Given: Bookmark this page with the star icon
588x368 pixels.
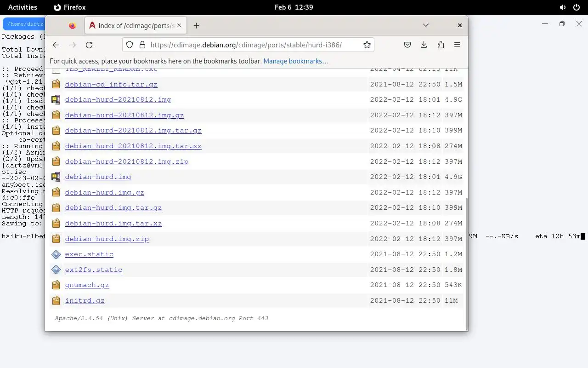Looking at the screenshot, I should 367,45.
